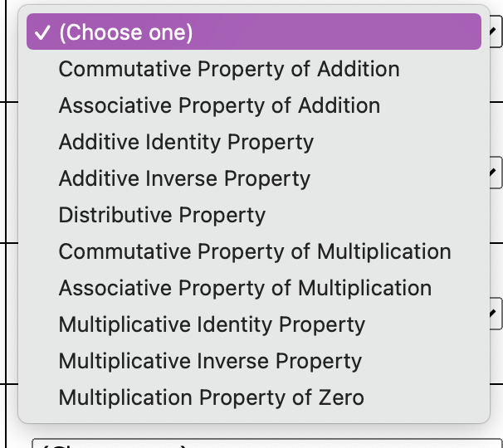Click the checkmark beside (Choose one)
Viewport: 503px width, 448px height.
pyautogui.click(x=42, y=32)
